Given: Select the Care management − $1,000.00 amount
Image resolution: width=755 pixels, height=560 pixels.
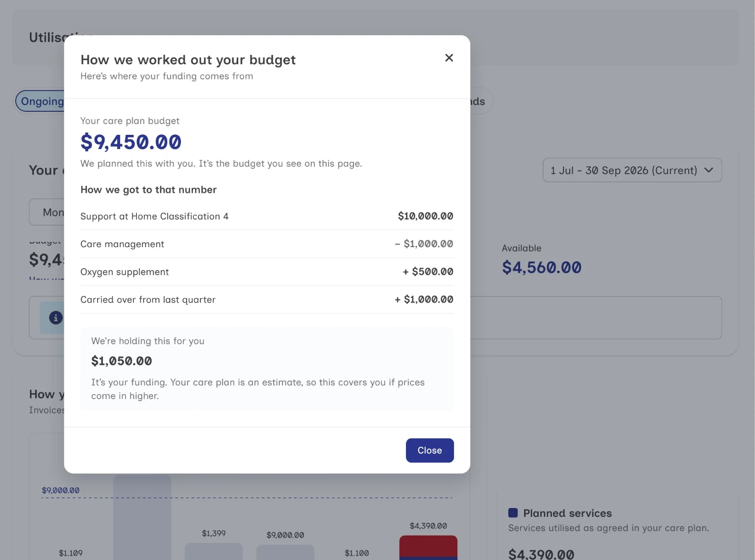Looking at the screenshot, I should tap(424, 244).
